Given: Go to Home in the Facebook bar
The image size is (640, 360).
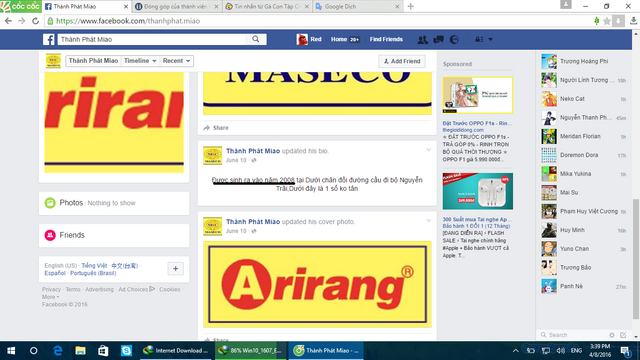Looking at the screenshot, I should pyautogui.click(x=339, y=39).
